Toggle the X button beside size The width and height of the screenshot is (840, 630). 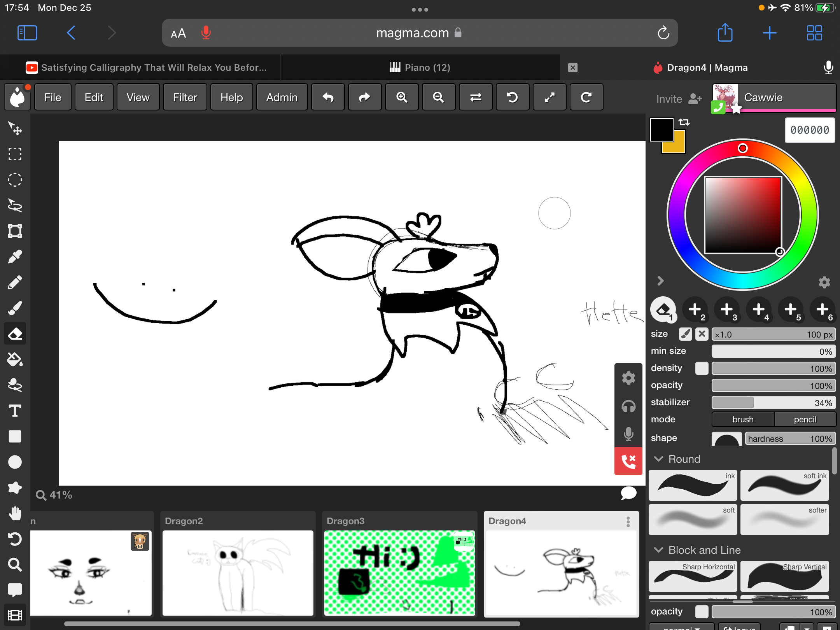click(702, 334)
